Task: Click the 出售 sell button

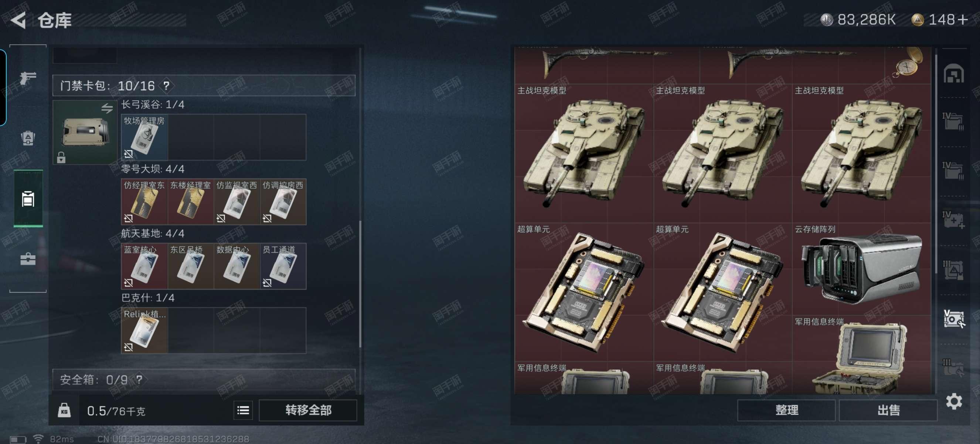Action: 888,410
